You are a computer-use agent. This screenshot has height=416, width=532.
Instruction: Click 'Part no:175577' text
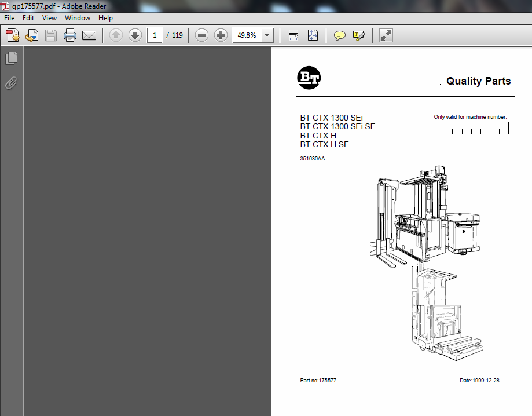318,381
